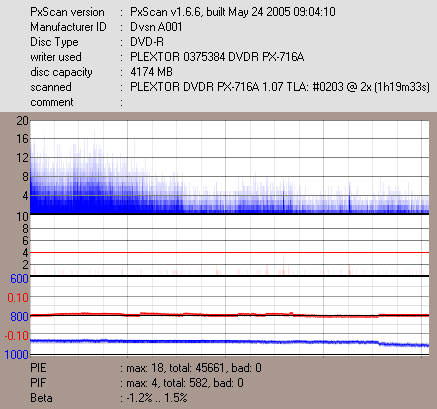This screenshot has height=409, width=437.
Task: Click the blue 600 axis label
Action: (x=19, y=278)
